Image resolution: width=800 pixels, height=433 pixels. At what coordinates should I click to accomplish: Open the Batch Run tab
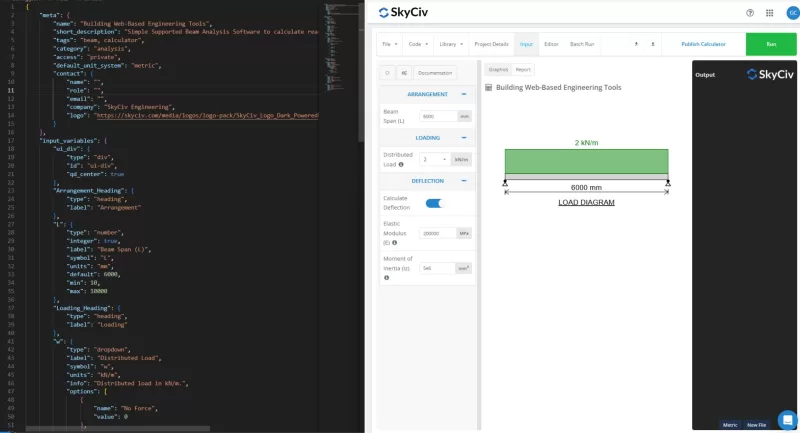(x=582, y=44)
